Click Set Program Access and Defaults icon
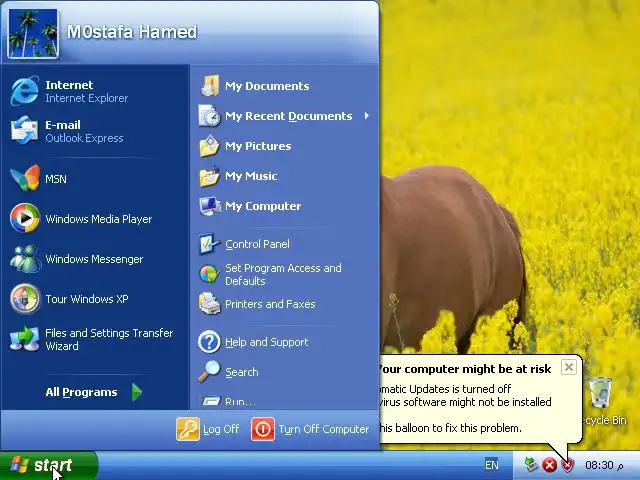Screen dimensions: 640x480 209,274
